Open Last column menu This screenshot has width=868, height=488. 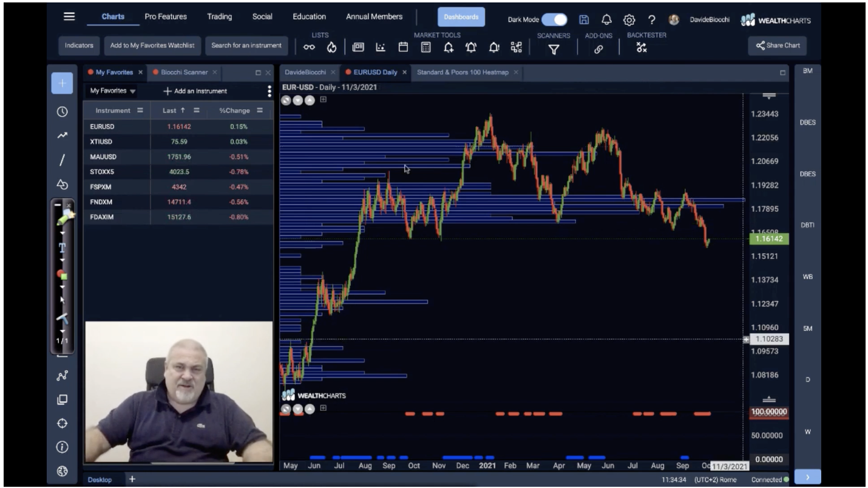pyautogui.click(x=196, y=110)
